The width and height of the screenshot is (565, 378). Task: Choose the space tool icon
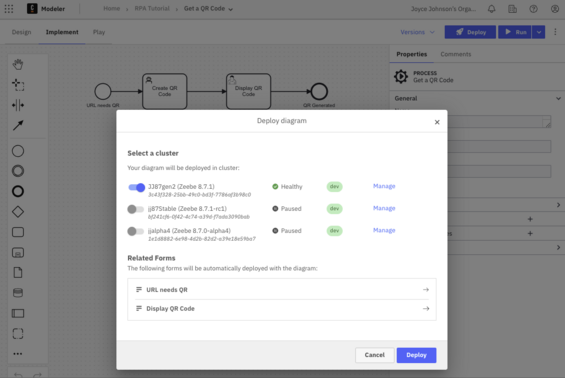(x=18, y=105)
